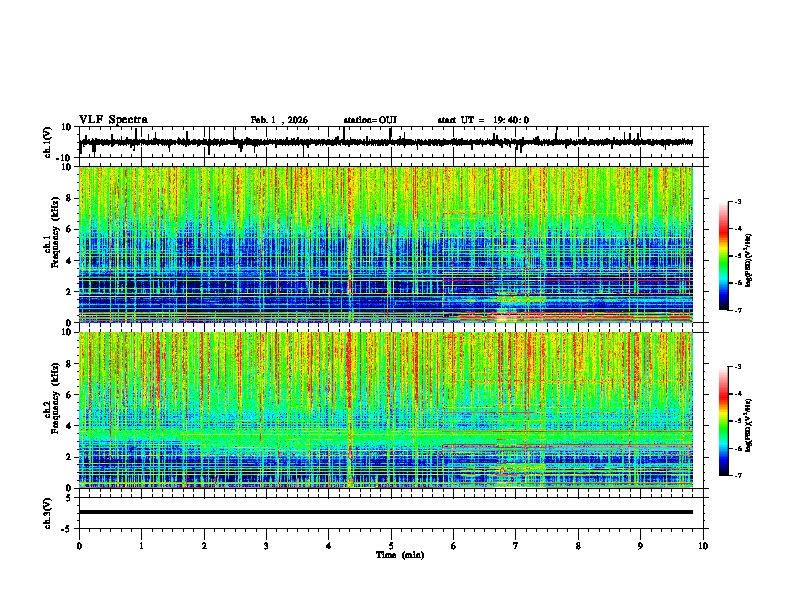This screenshot has height=612, width=792.
Task: Click the "ch.3(V)" axis label
Action: tap(48, 513)
